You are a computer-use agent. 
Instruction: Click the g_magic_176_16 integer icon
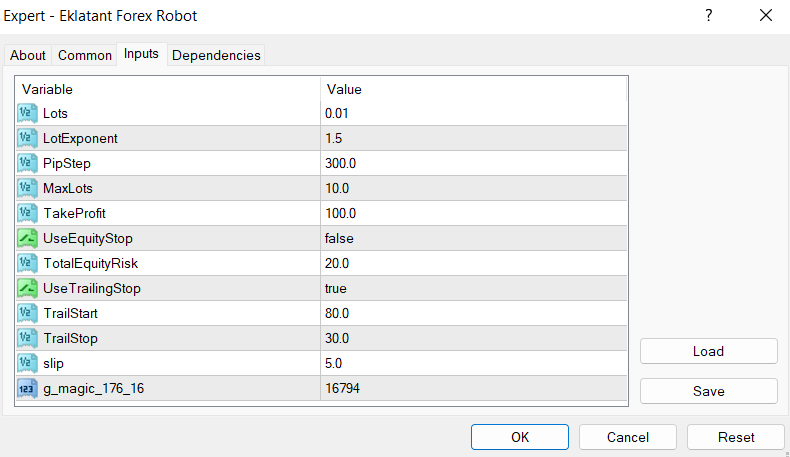pos(28,388)
